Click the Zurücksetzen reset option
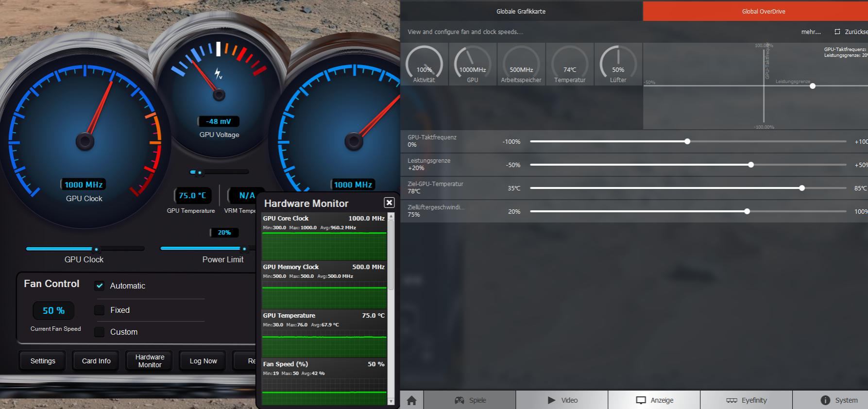 [851, 32]
